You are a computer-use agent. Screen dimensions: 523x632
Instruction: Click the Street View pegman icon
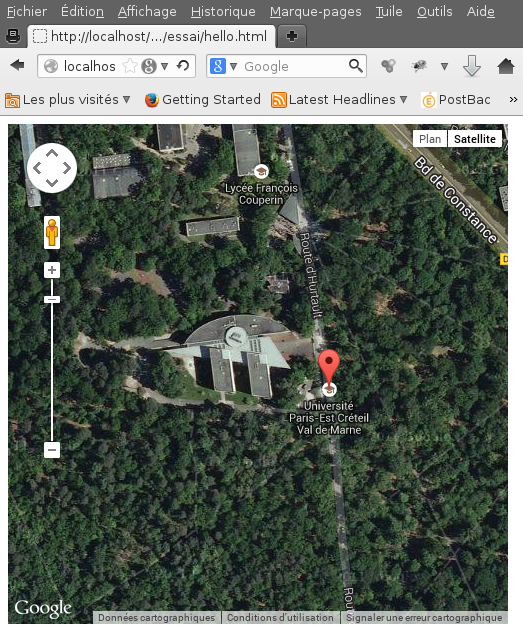click(52, 232)
